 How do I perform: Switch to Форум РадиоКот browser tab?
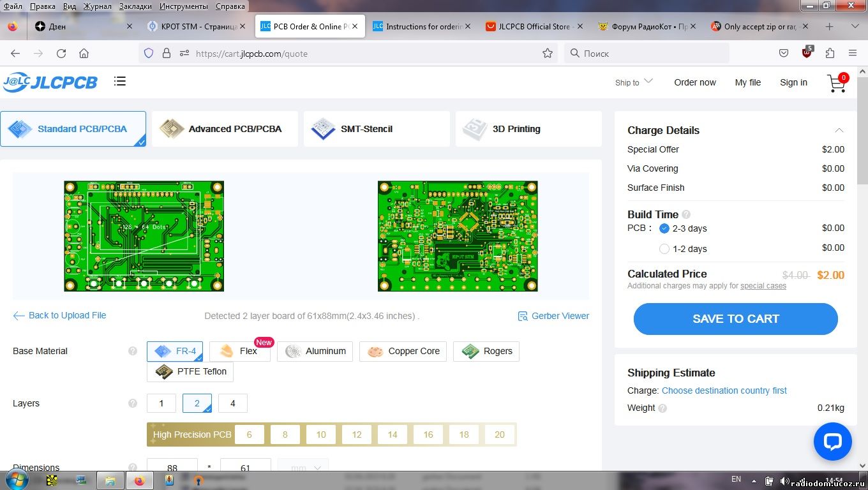646,27
